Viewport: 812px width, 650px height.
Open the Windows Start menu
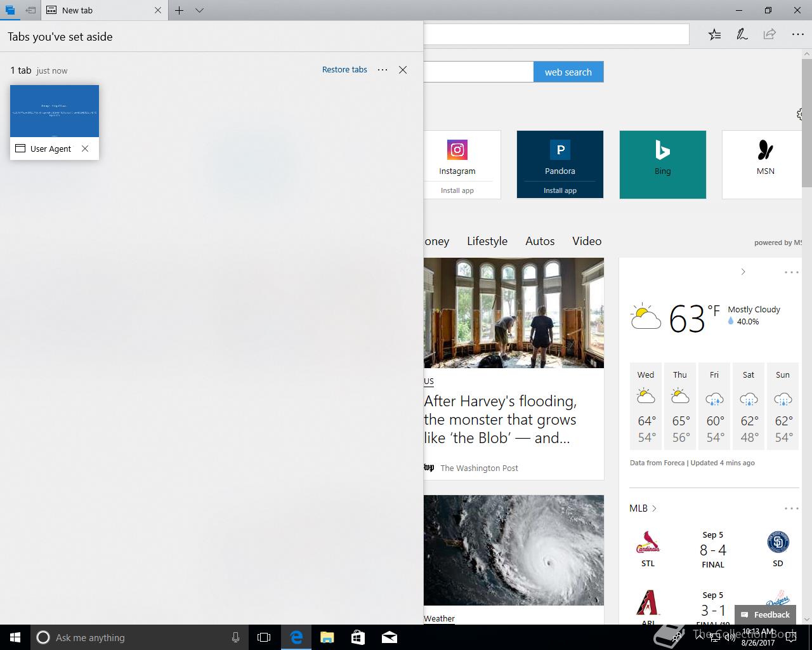point(15,637)
